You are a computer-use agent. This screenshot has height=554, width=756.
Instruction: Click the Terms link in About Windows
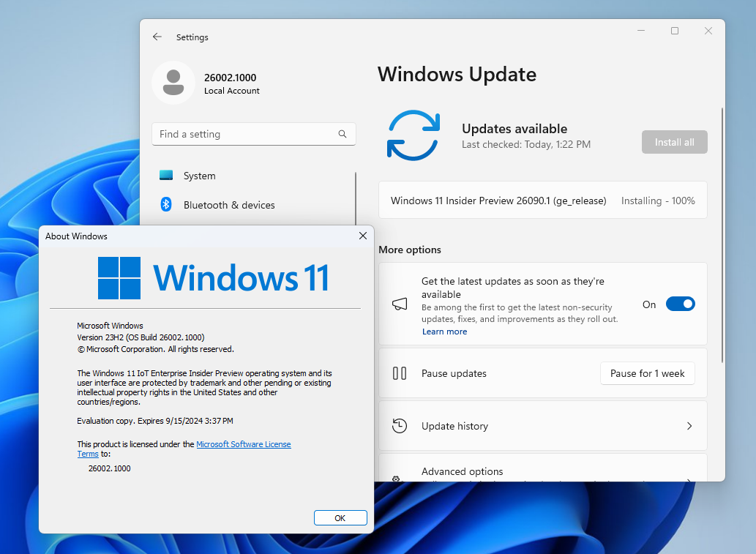(x=88, y=454)
